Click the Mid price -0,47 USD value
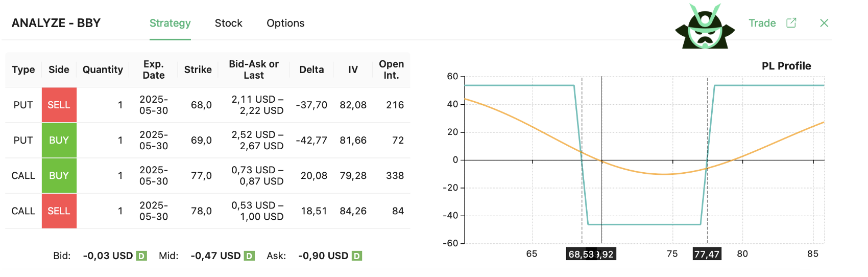Screen dimensions: 868x277 point(215,256)
